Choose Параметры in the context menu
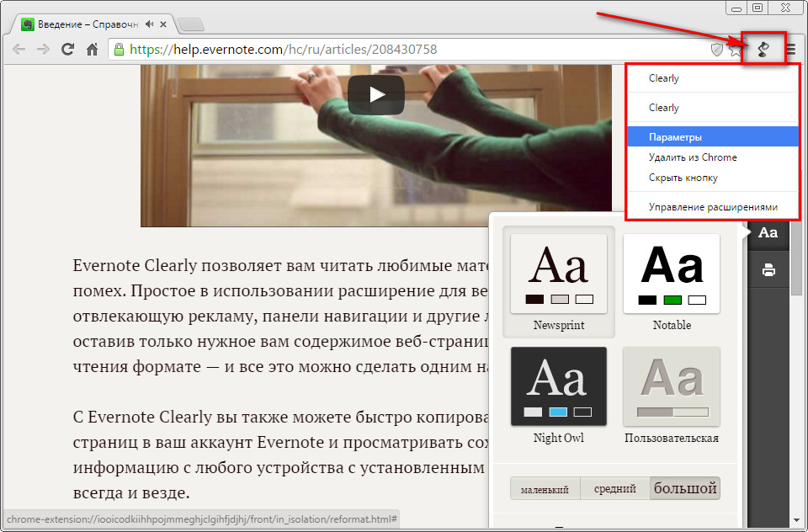This screenshot has height=532, width=808. click(713, 137)
